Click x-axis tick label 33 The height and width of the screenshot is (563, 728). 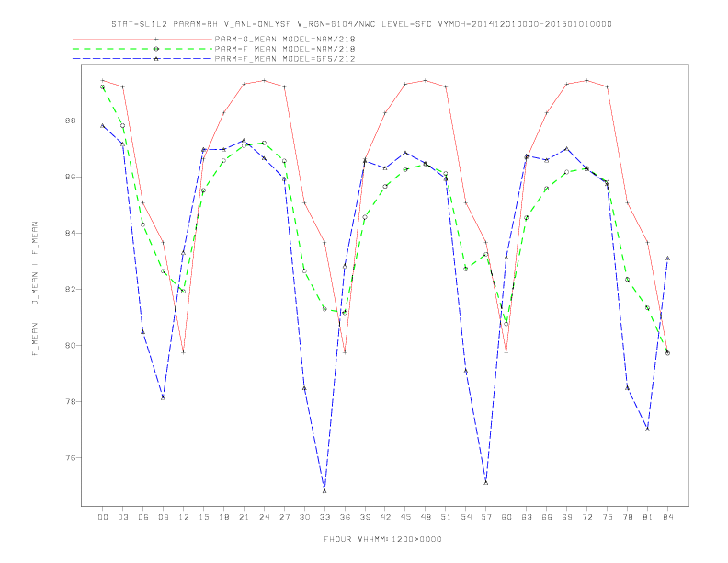(x=324, y=517)
